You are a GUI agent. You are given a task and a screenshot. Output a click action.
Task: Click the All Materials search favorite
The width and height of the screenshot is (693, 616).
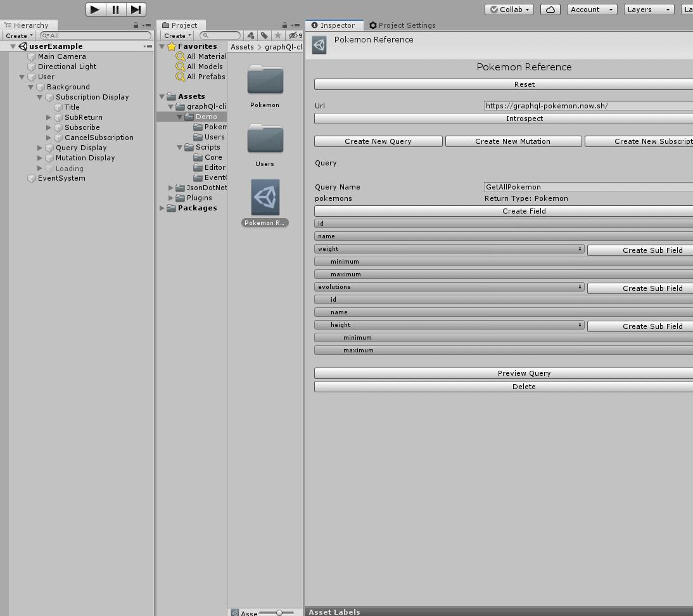[x=201, y=56]
